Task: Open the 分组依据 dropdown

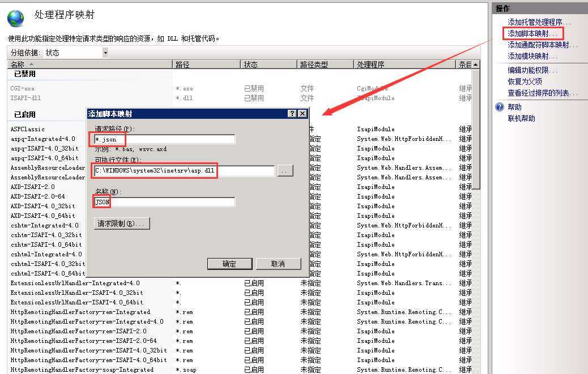Action: pos(105,53)
